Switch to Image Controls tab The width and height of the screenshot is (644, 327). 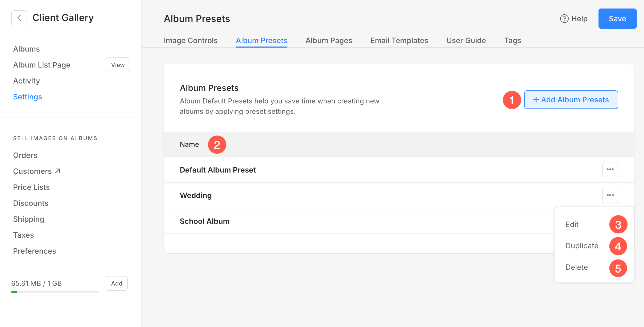(191, 40)
